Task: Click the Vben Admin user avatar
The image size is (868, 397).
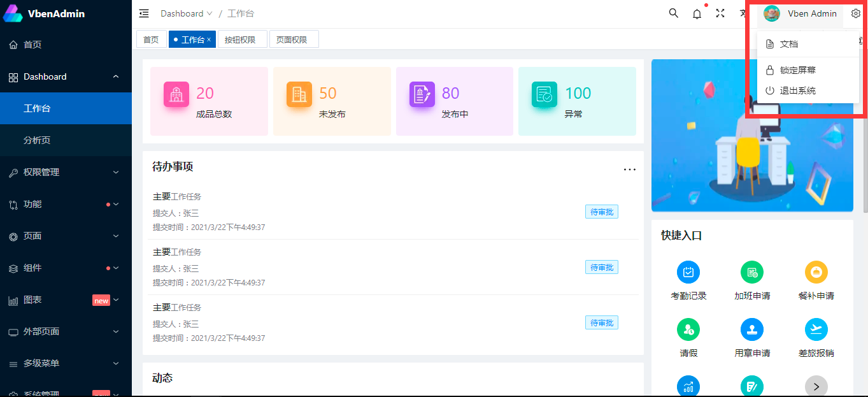Action: click(772, 13)
